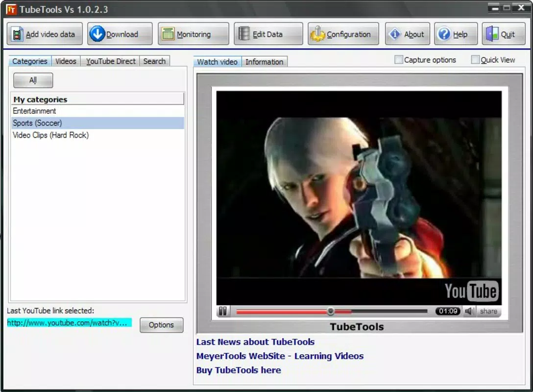Mute the video player speaker icon
Screen dimensions: 533x392
[469, 311]
